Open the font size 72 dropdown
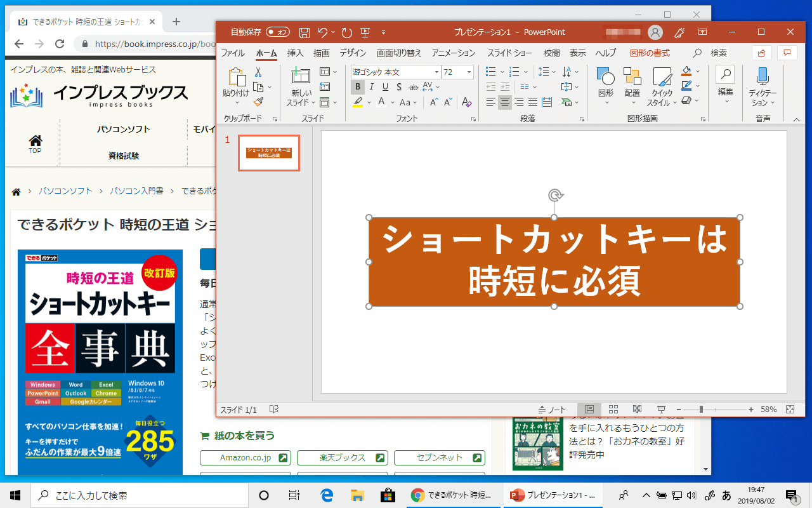This screenshot has height=508, width=812. pos(469,72)
